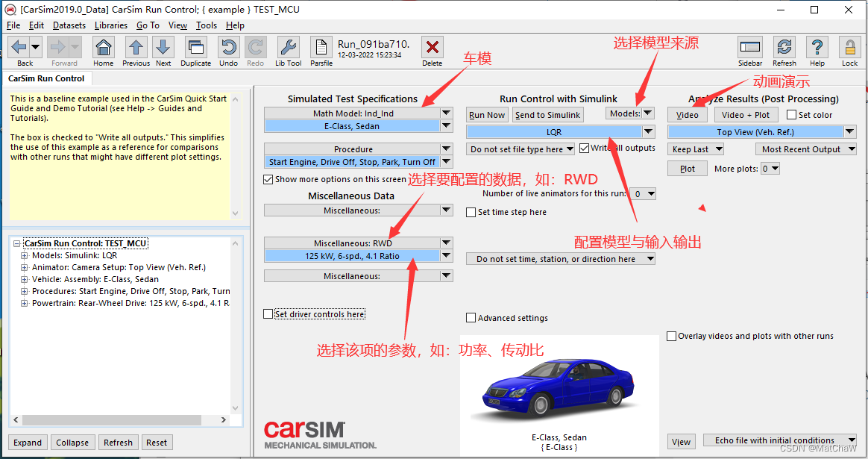This screenshot has height=459, width=868.
Task: Open the Models dropdown in Run Control
Action: 647,113
